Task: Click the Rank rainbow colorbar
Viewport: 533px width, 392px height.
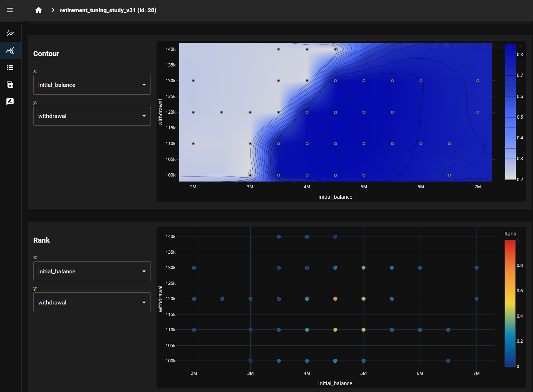Action: pyautogui.click(x=510, y=303)
